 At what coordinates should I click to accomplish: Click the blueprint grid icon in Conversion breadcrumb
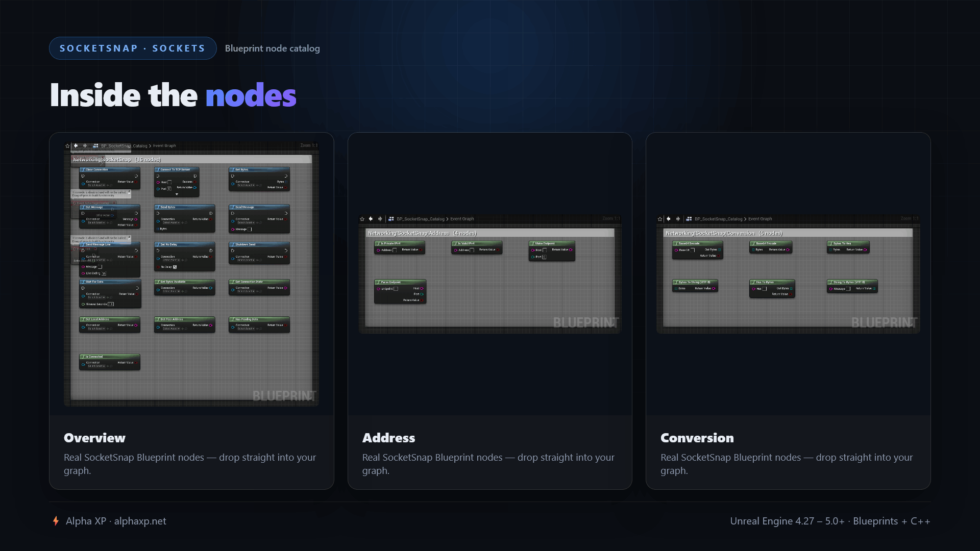[689, 219]
